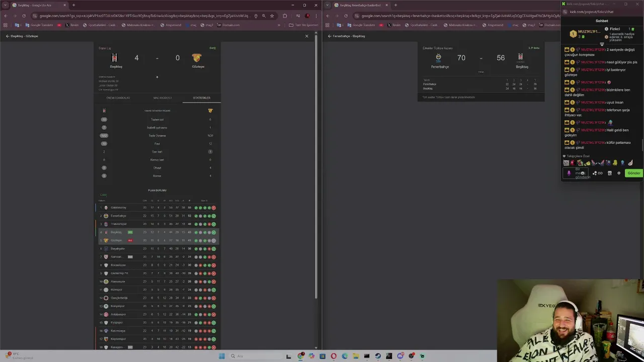Expand tab search dropdown in right browser
Image resolution: width=644 pixels, height=362 pixels.
[327, 5]
